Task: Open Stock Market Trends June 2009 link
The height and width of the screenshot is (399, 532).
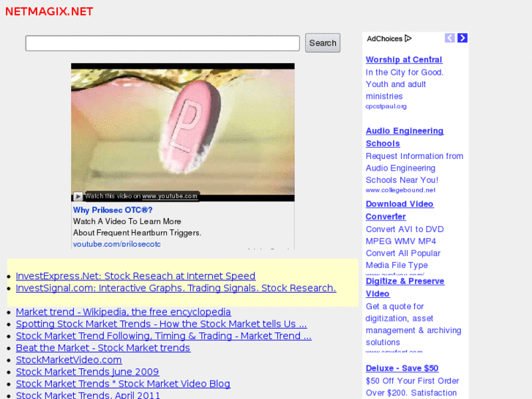Action: click(x=88, y=371)
